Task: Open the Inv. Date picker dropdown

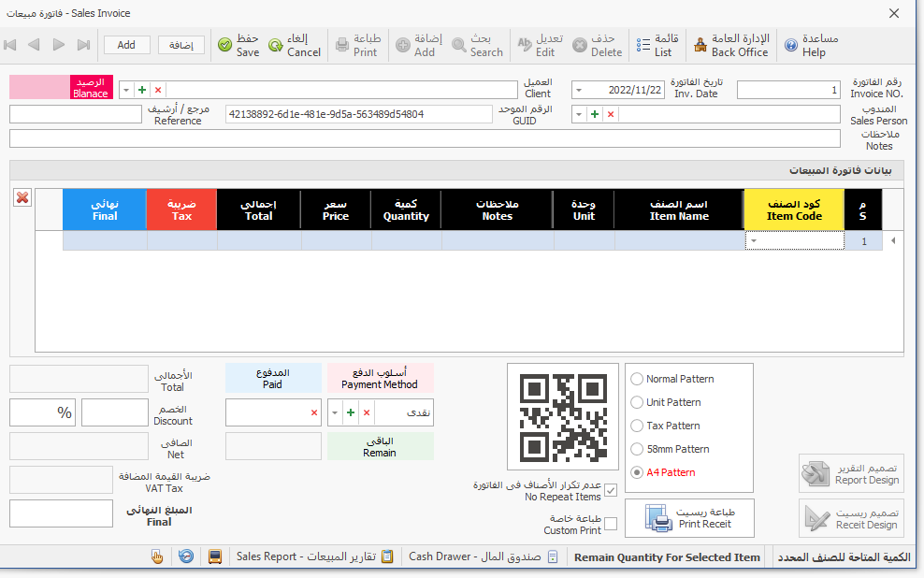Action: pos(579,90)
